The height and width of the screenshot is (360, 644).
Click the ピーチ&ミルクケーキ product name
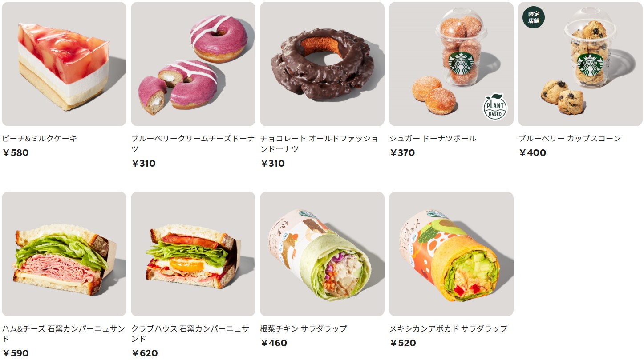(x=40, y=139)
